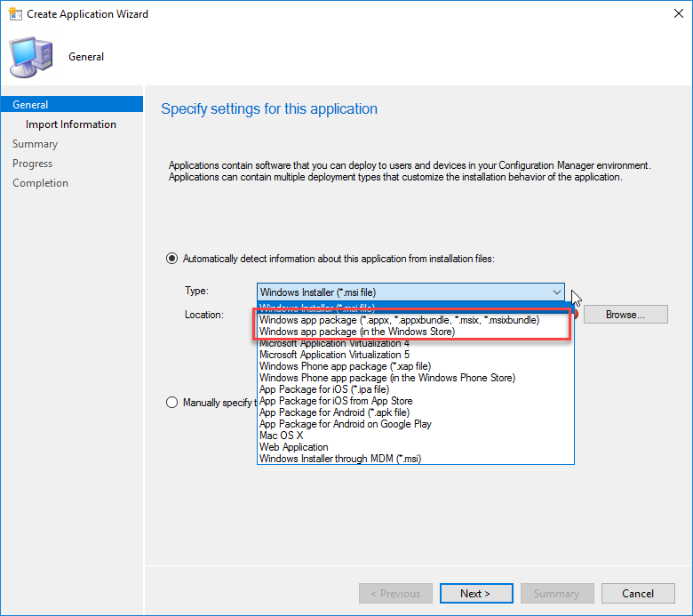The image size is (693, 616).
Task: Select automatic detection from installation files
Action: coord(172,259)
